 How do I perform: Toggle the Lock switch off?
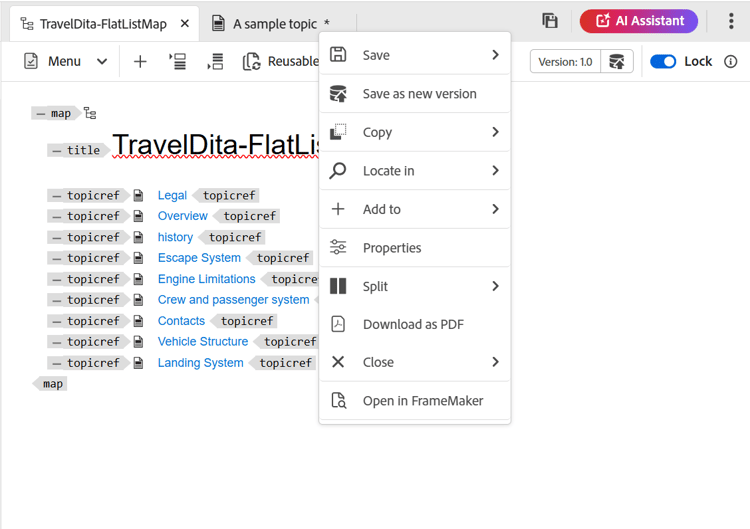click(663, 62)
